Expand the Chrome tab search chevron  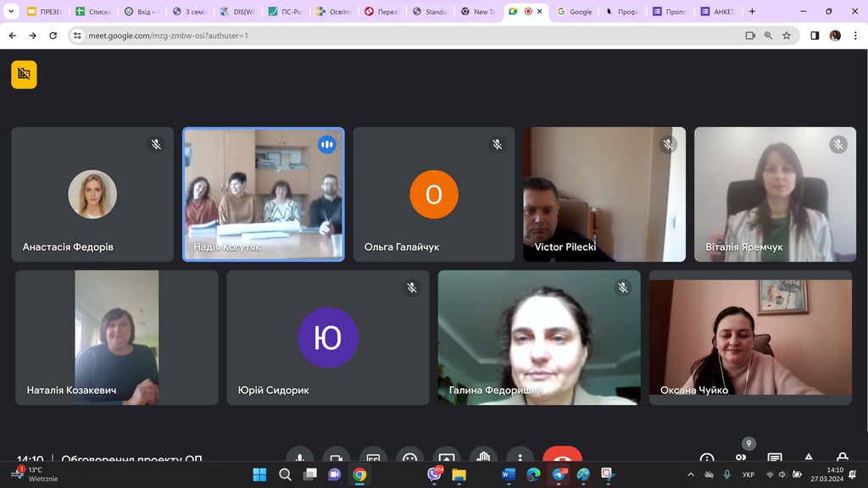pyautogui.click(x=11, y=12)
